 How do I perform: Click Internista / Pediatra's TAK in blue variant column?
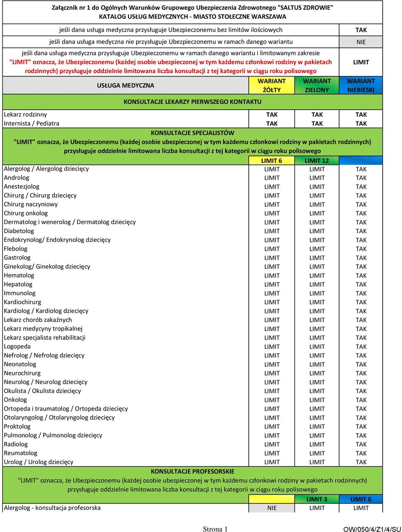pos(361,123)
